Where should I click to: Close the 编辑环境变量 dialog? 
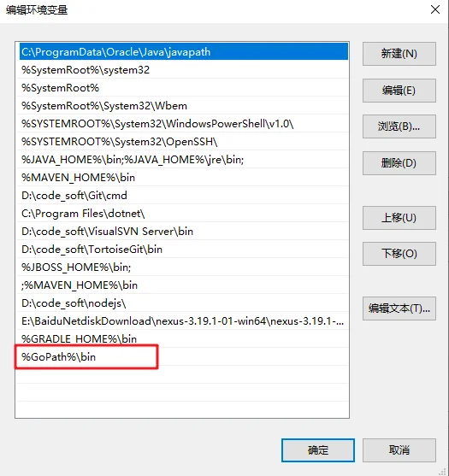pos(435,9)
